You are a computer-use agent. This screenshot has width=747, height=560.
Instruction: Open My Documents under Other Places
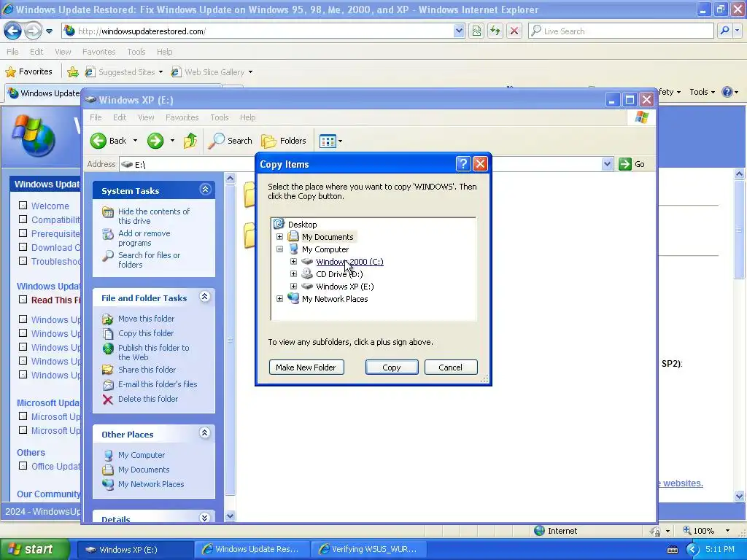pyautogui.click(x=144, y=470)
